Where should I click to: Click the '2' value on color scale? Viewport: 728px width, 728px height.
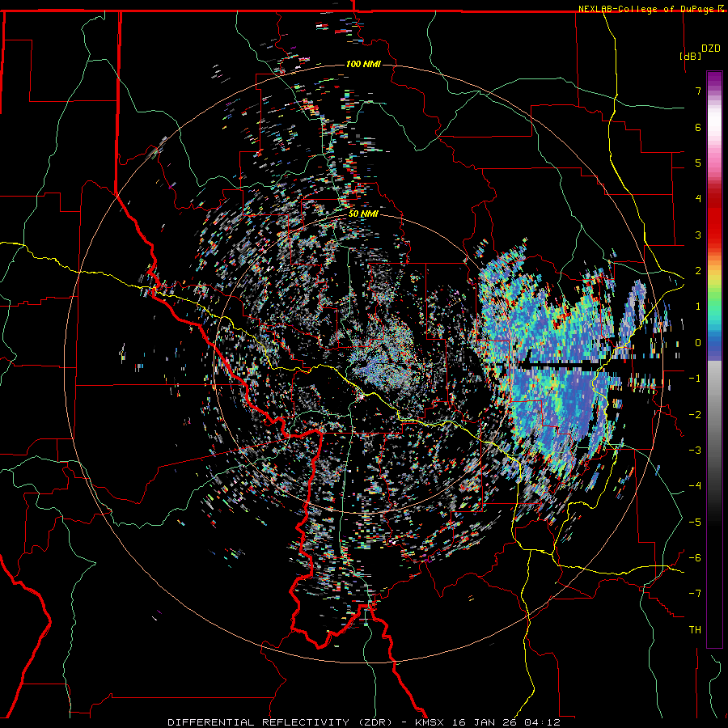698,271
